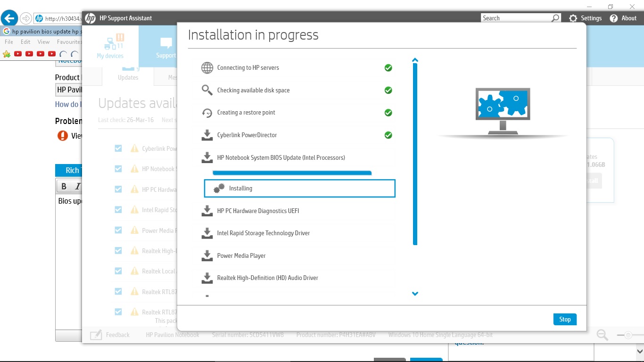The width and height of the screenshot is (644, 362).
Task: Click the 'Windows 10 Home Single Language 64-bit' text
Action: click(440, 335)
